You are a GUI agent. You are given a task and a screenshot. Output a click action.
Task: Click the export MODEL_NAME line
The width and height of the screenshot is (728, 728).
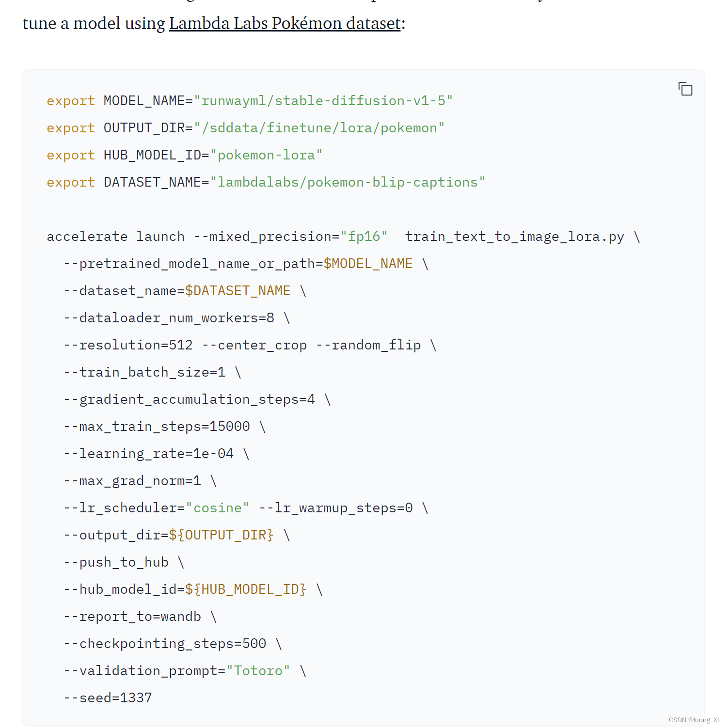250,101
